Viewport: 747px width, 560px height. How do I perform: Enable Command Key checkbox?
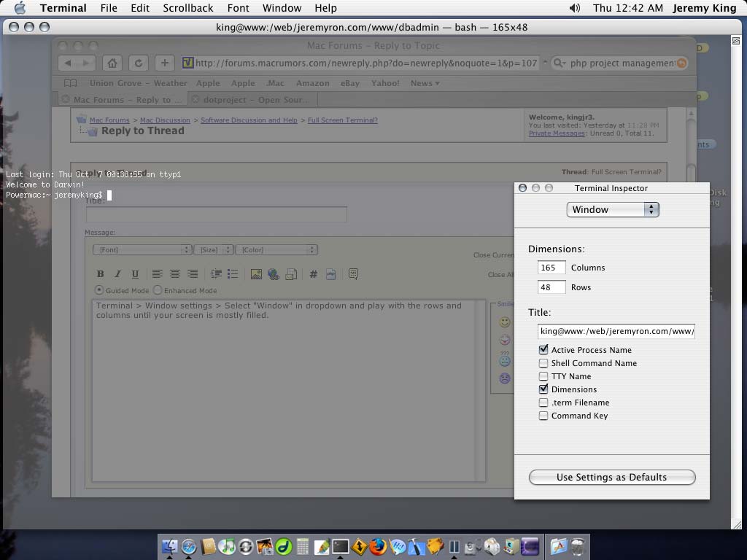[543, 416]
